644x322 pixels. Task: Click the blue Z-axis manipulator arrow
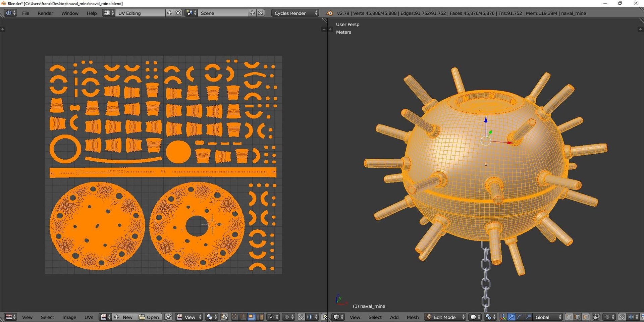pos(486,120)
